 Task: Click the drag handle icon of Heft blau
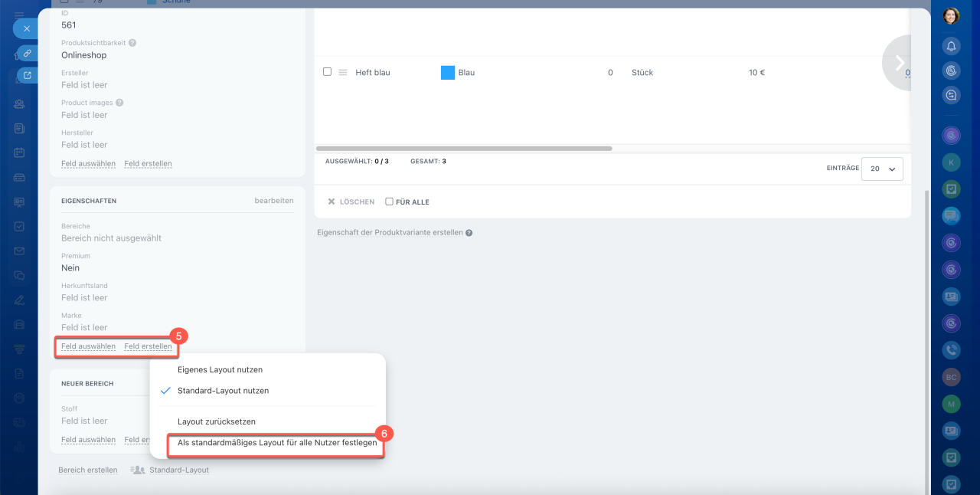[343, 73]
